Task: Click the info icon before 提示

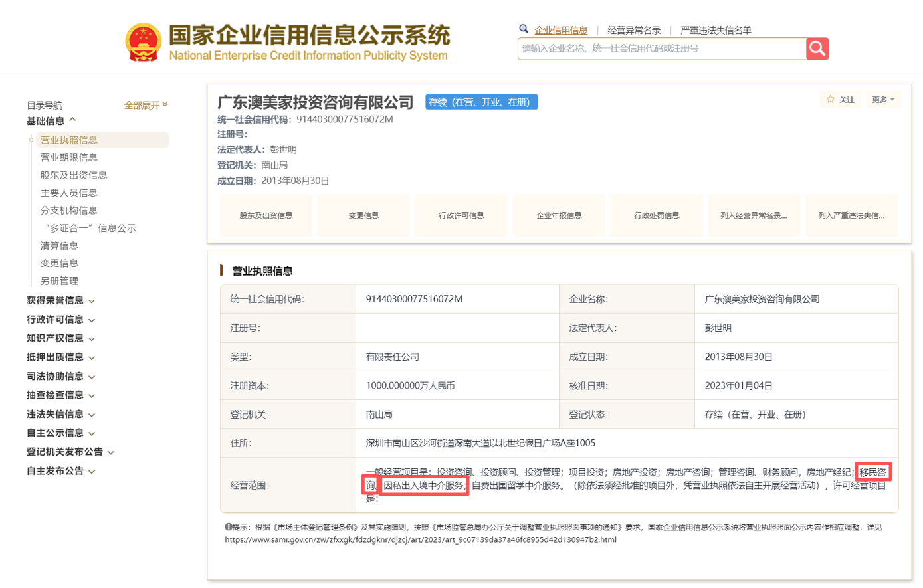Action: (x=228, y=527)
